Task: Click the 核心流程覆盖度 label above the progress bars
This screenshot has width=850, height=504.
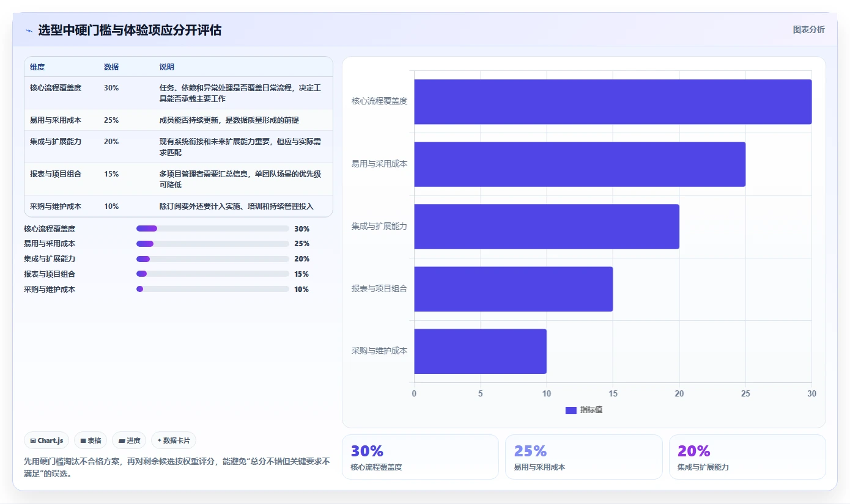Action: click(x=50, y=228)
